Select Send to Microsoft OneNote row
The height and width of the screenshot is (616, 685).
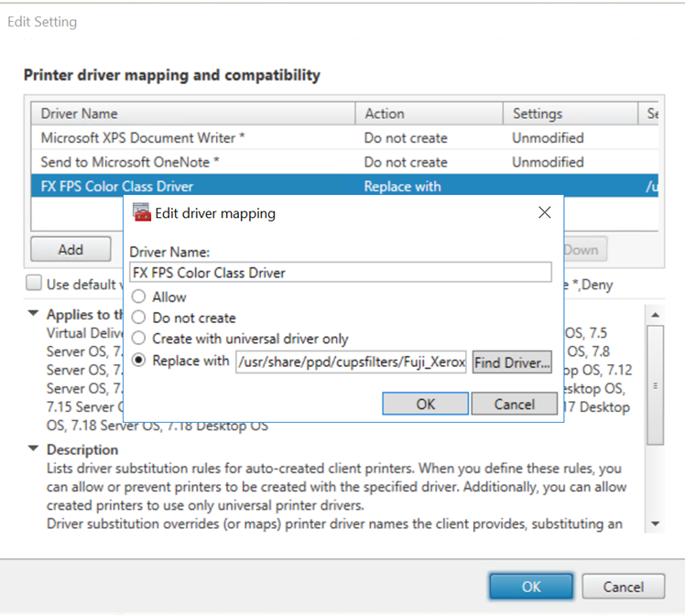[128, 162]
